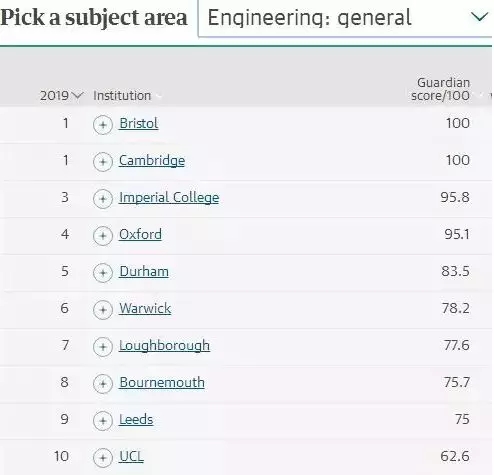Open the Loughborough link
The height and width of the screenshot is (475, 494).
click(x=164, y=346)
